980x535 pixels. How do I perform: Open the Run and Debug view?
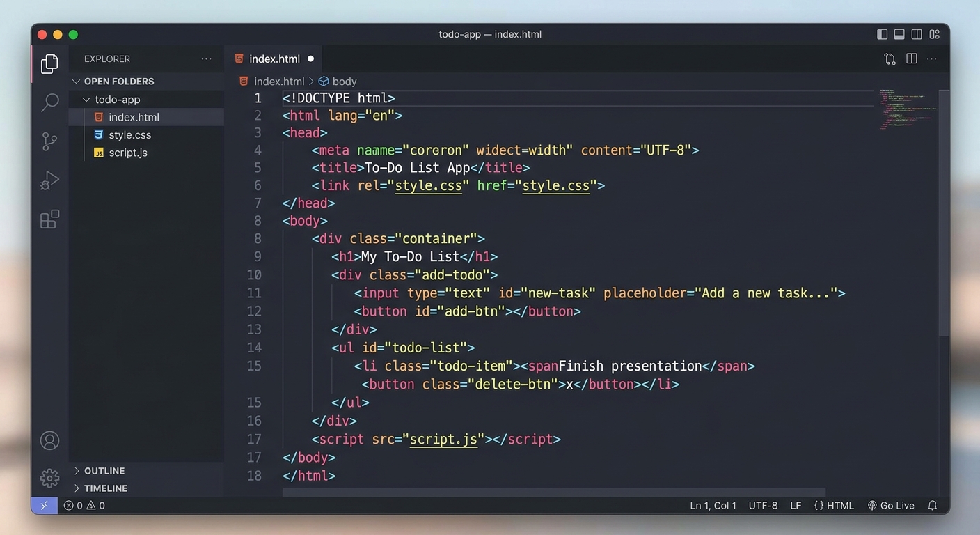49,180
